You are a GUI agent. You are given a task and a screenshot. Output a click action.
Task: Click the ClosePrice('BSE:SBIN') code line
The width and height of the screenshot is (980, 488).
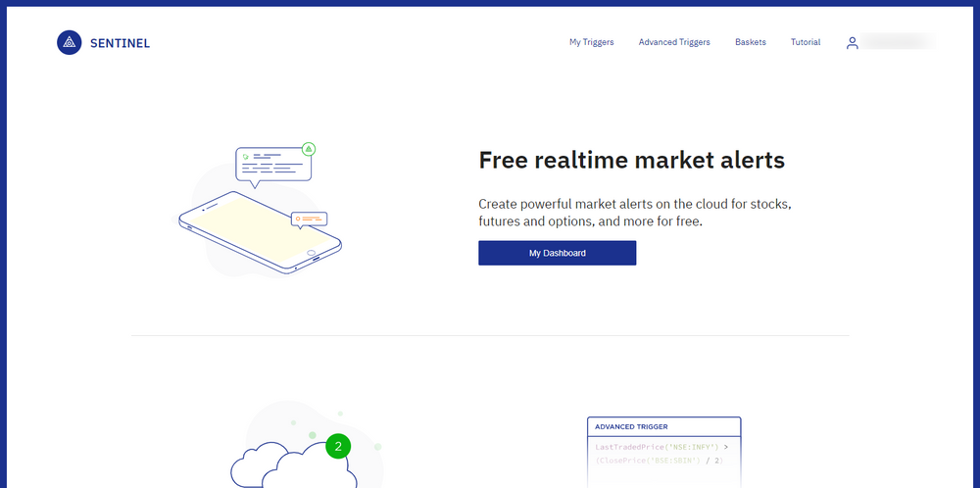click(659, 461)
